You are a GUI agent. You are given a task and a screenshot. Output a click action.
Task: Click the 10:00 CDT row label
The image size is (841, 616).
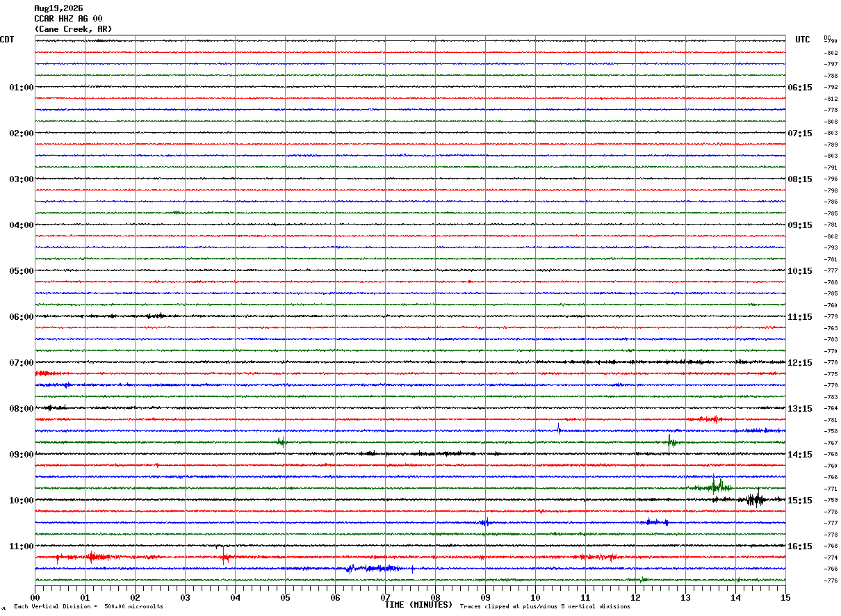click(x=21, y=501)
